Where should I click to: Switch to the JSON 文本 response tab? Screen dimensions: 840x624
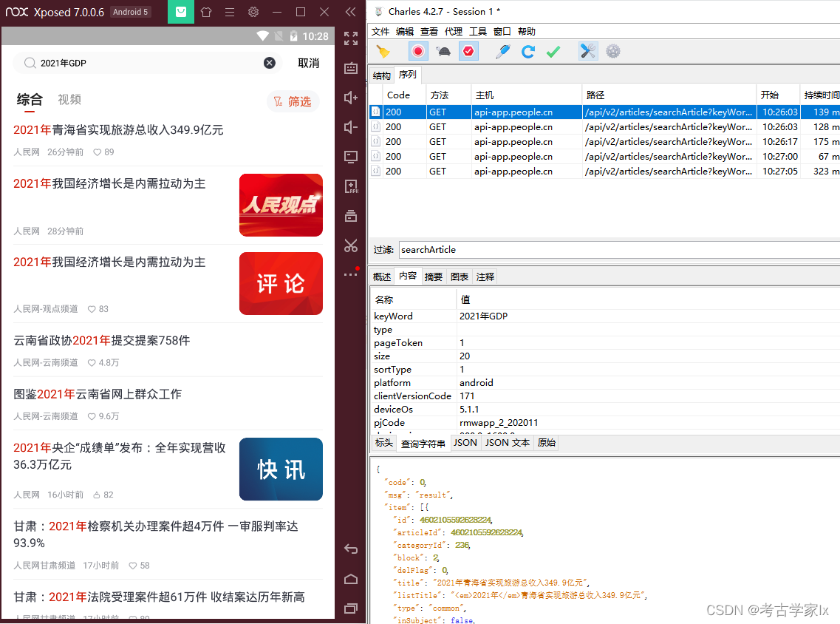(x=508, y=443)
